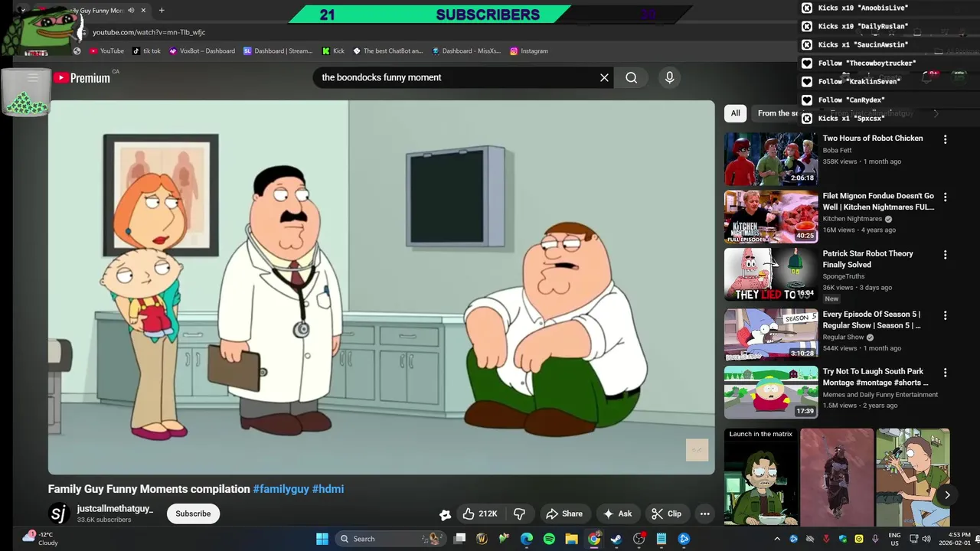
Task: Open menu for Two Hours of Robot Chicken
Action: 945,139
